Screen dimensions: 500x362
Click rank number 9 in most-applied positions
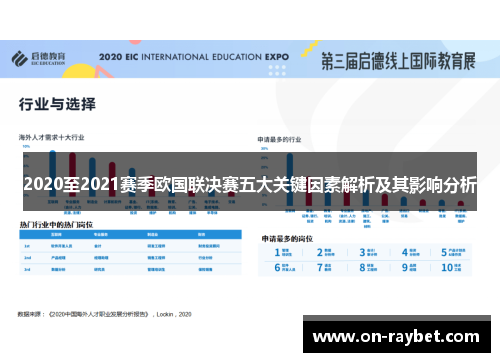405,267
